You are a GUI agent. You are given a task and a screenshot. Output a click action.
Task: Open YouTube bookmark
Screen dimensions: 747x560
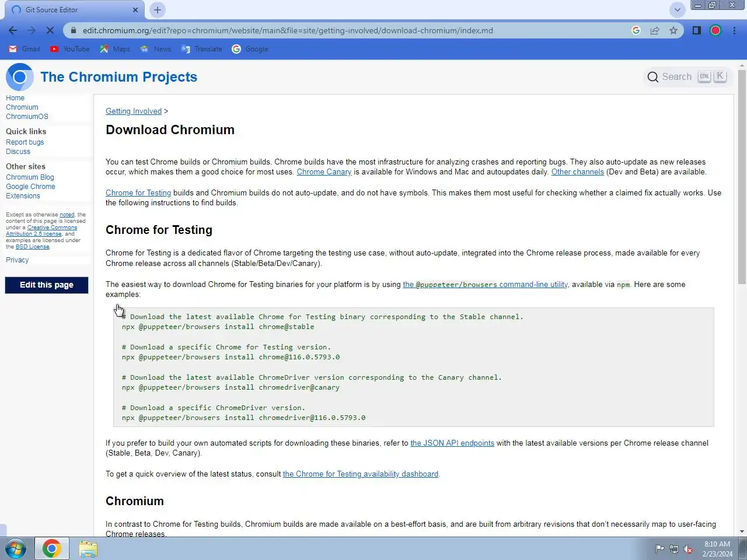click(x=70, y=49)
